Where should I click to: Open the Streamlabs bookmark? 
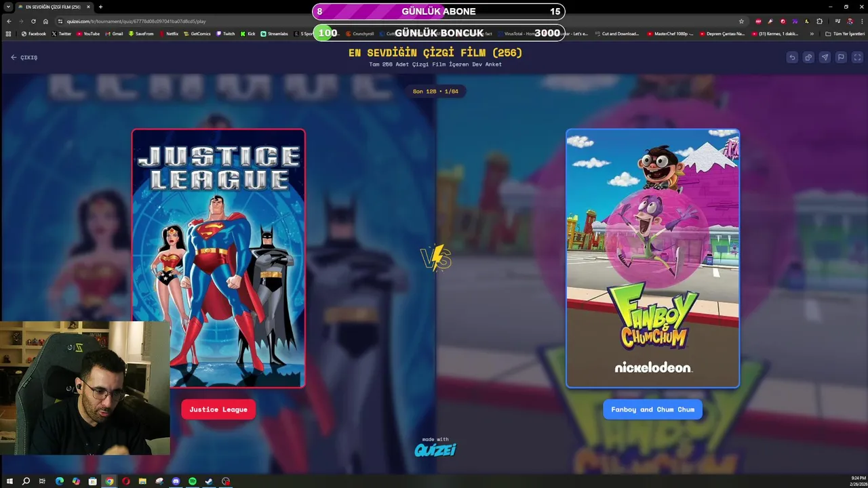[275, 33]
